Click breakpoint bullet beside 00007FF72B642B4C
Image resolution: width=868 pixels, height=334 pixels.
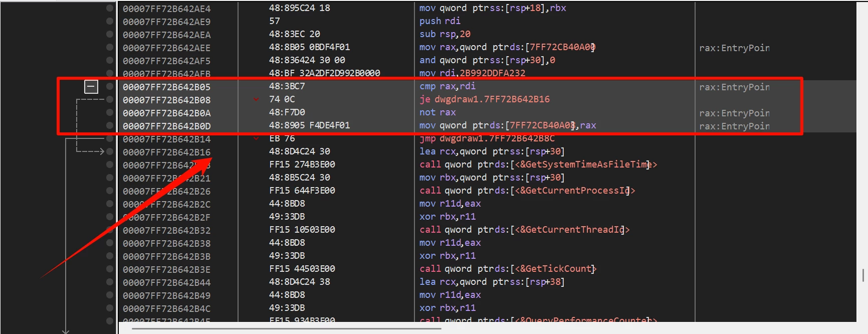[110, 308]
